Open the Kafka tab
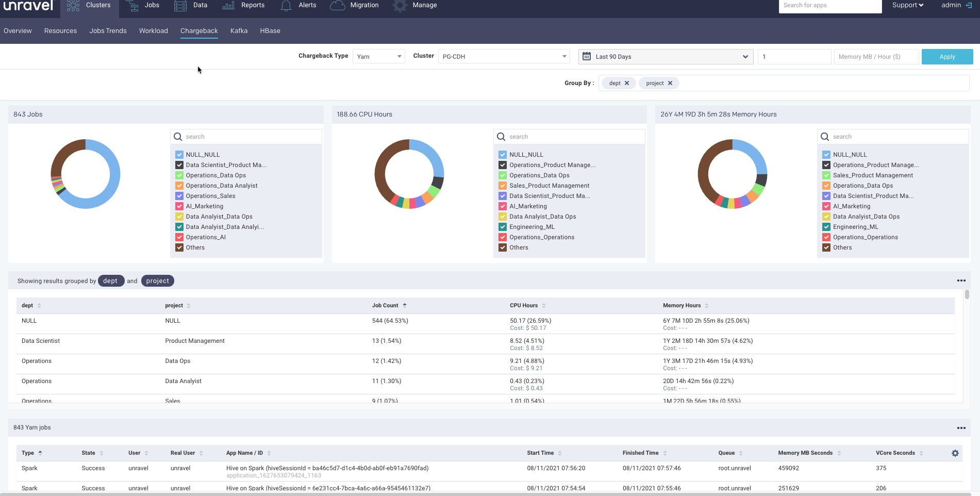Screen dimensions: 980x496 (239, 31)
